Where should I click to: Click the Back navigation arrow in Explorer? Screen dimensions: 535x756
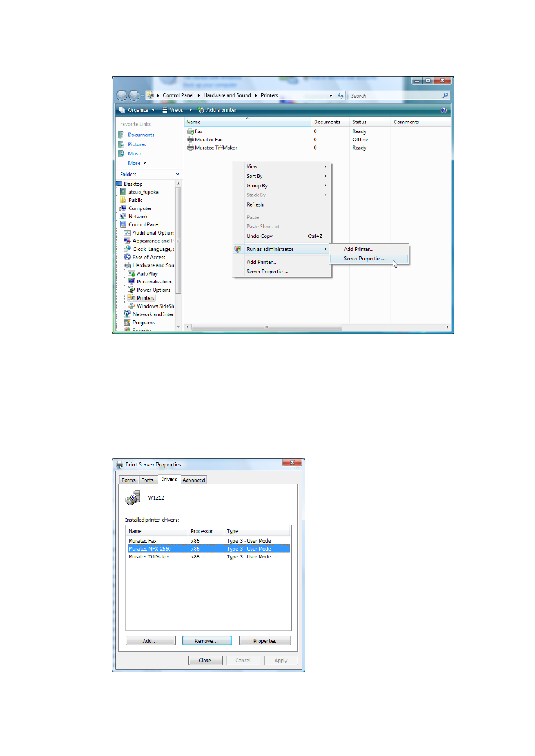[x=122, y=95]
